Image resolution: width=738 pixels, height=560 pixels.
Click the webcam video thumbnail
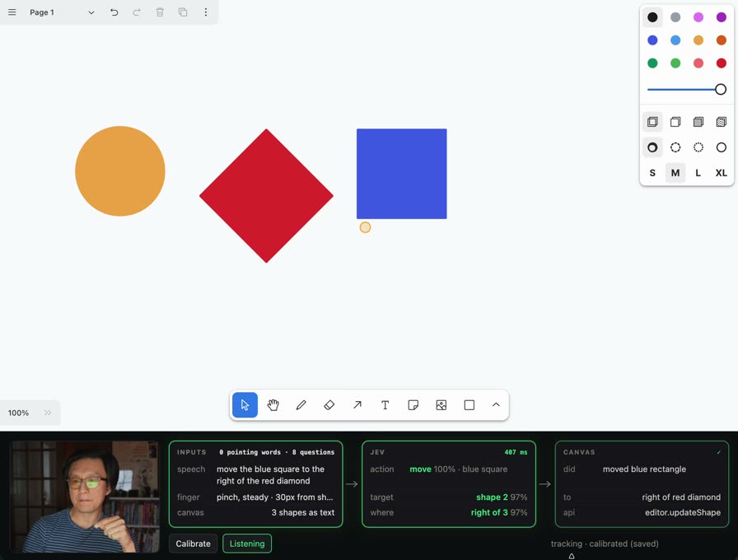(85, 497)
